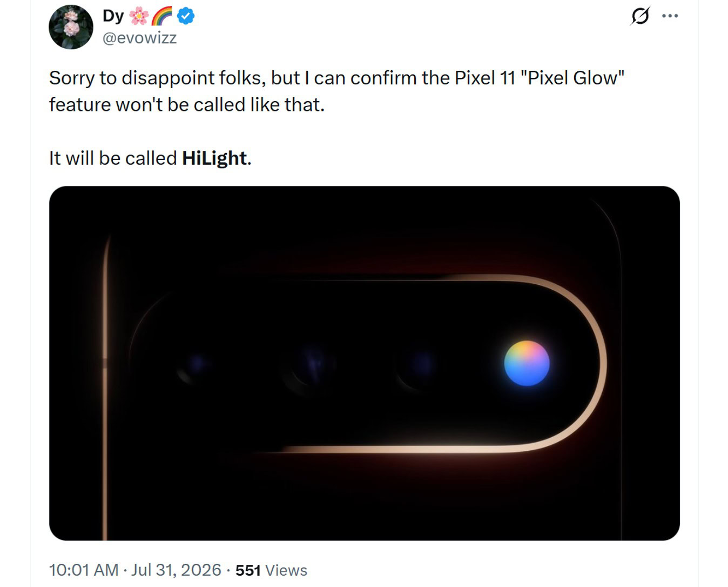Image resolution: width=728 pixels, height=587 pixels.
Task: Click the middle dim camera lens
Action: click(x=311, y=363)
